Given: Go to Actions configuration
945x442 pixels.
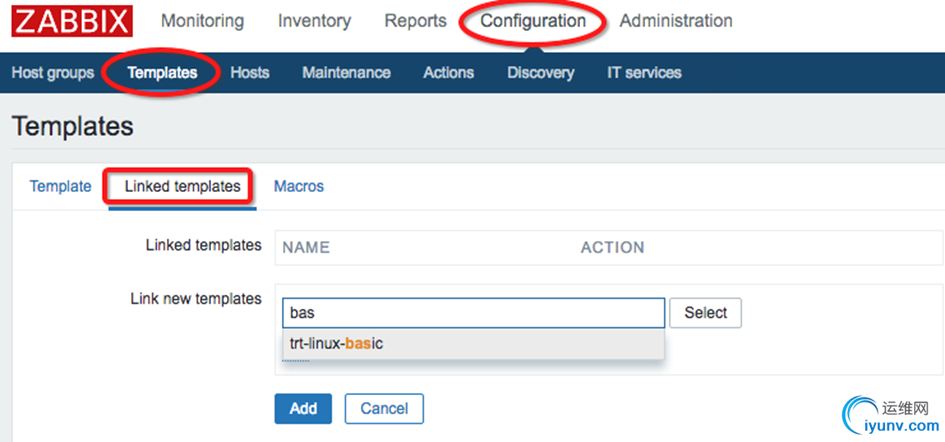Looking at the screenshot, I should click(x=448, y=73).
